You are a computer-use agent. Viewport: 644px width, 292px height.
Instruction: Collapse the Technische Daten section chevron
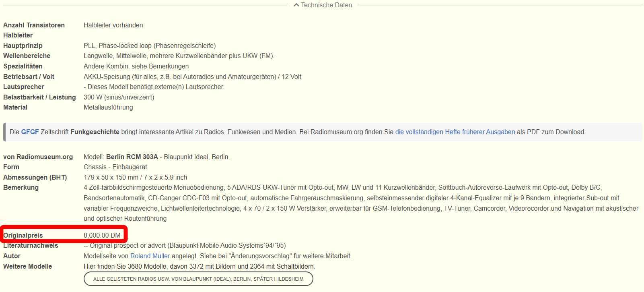tap(296, 5)
